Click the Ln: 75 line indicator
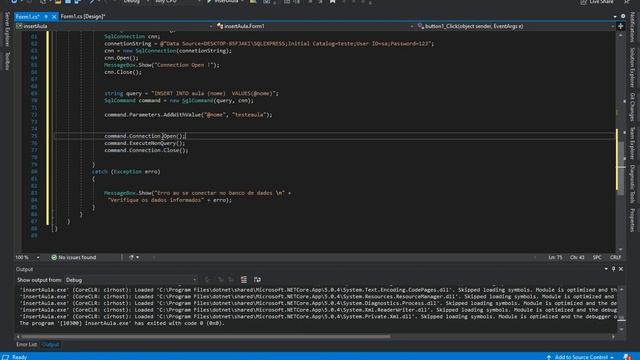 pyautogui.click(x=555, y=258)
